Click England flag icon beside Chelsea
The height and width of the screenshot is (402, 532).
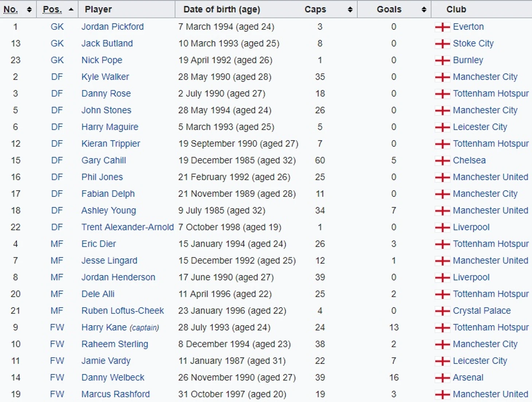pyautogui.click(x=442, y=161)
